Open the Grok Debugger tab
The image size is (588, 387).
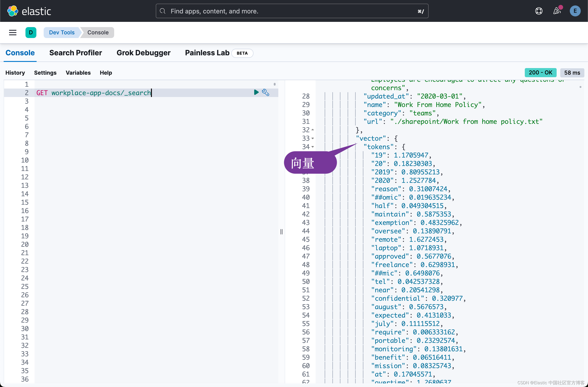[143, 53]
